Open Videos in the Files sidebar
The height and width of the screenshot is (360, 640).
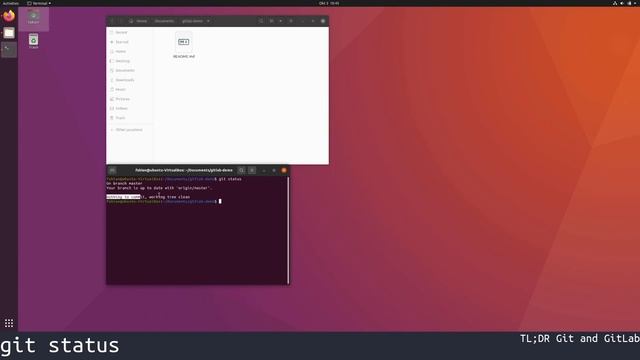(122, 108)
